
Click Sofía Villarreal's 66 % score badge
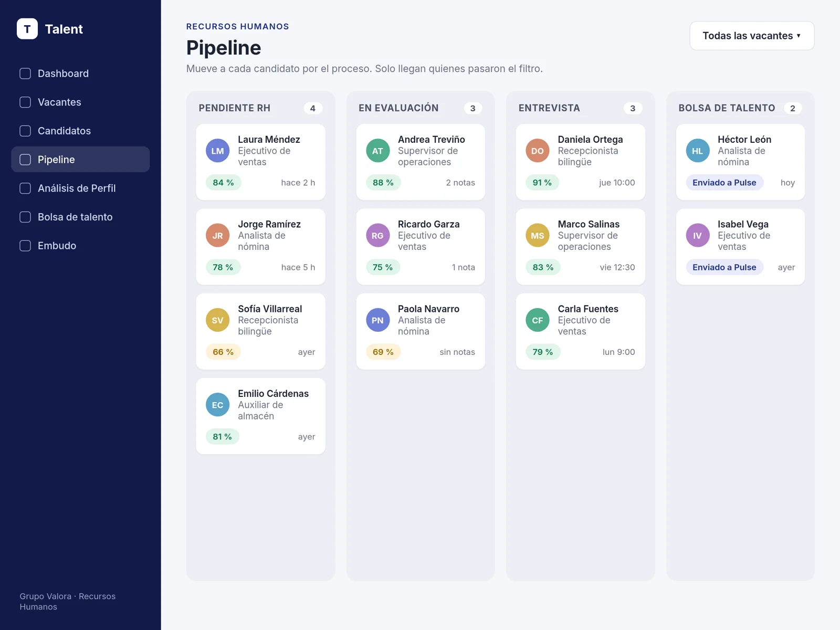pos(223,352)
